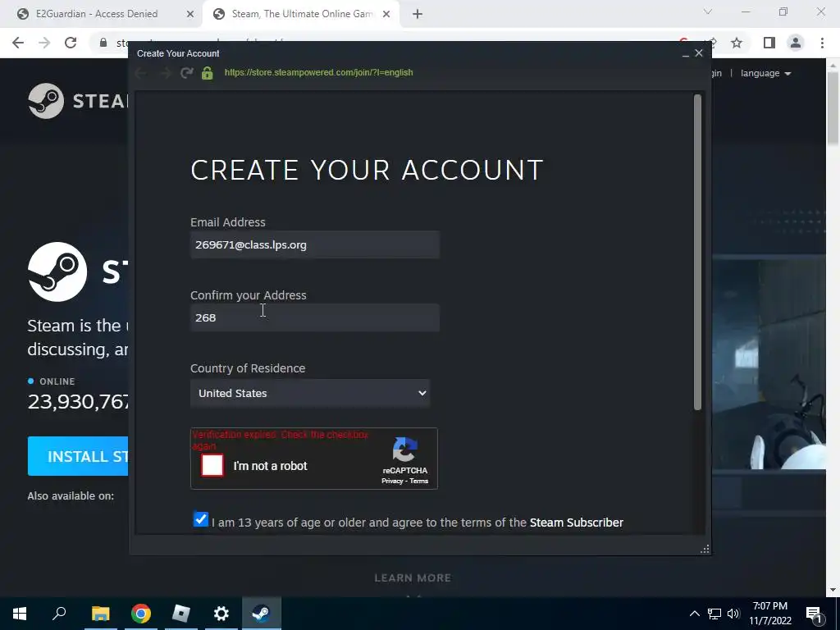
Task: Close the Steam, The Ultimate Online Game tab
Action: 386,14
